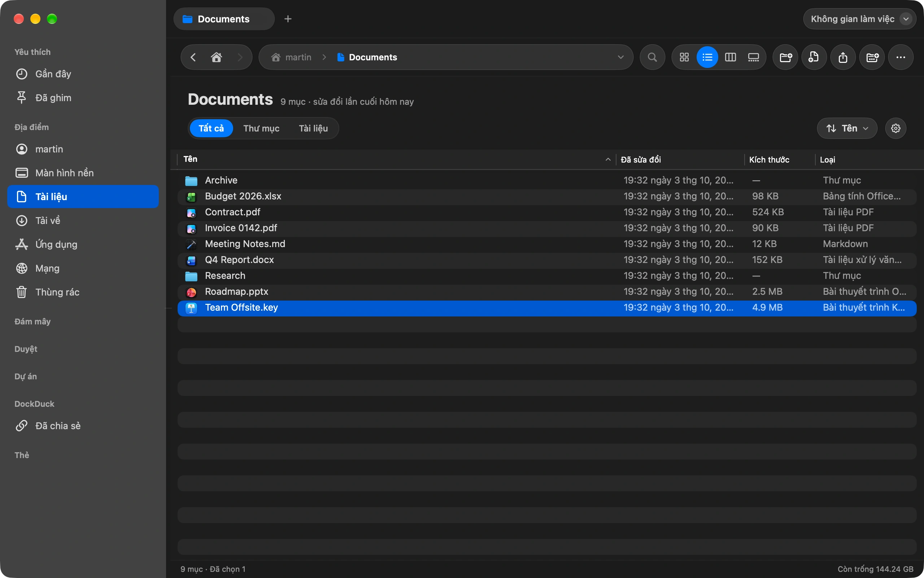The height and width of the screenshot is (578, 924).
Task: Open the Không gian làm việc dropdown
Action: point(859,19)
